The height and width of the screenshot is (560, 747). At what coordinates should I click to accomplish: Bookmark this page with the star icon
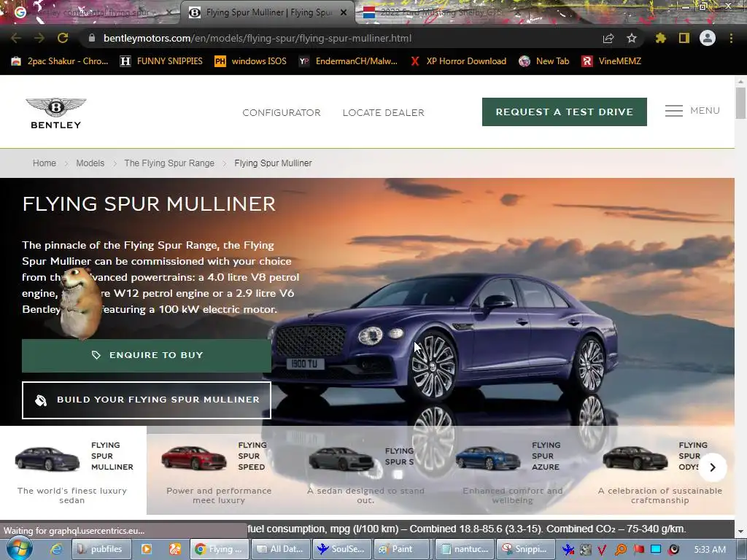[x=632, y=38]
